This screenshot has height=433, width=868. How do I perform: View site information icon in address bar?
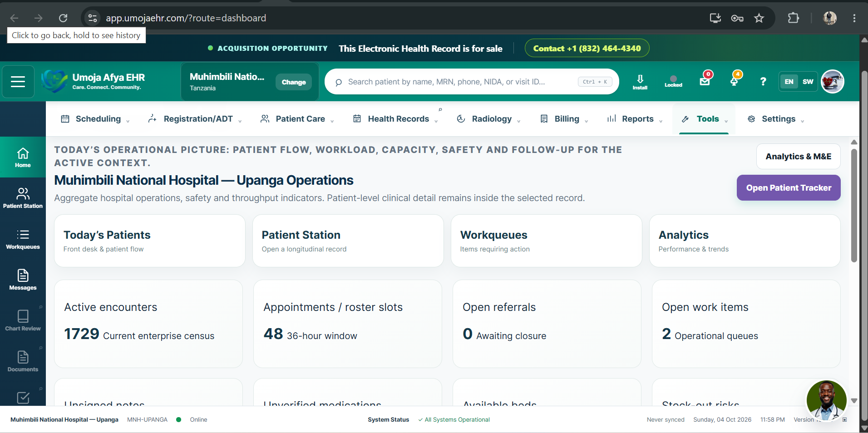tap(93, 18)
